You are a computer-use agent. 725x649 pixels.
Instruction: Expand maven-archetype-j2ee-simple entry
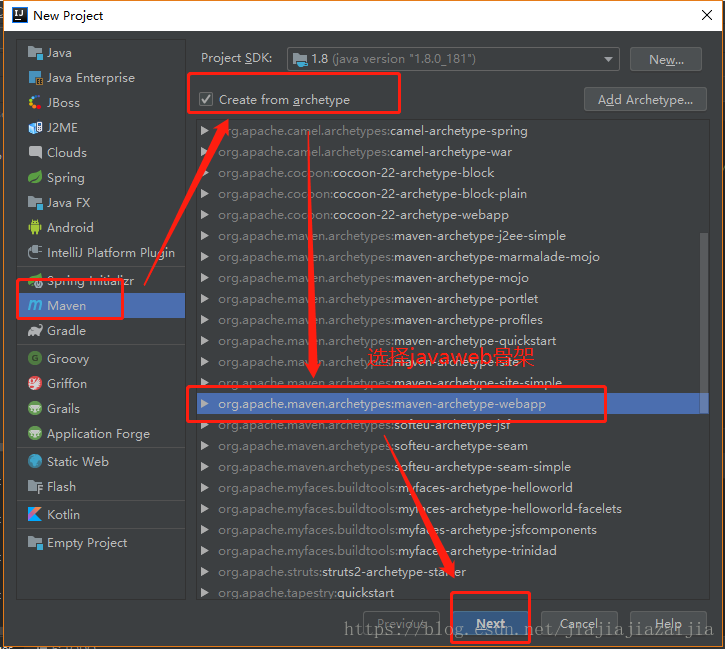pyautogui.click(x=205, y=236)
